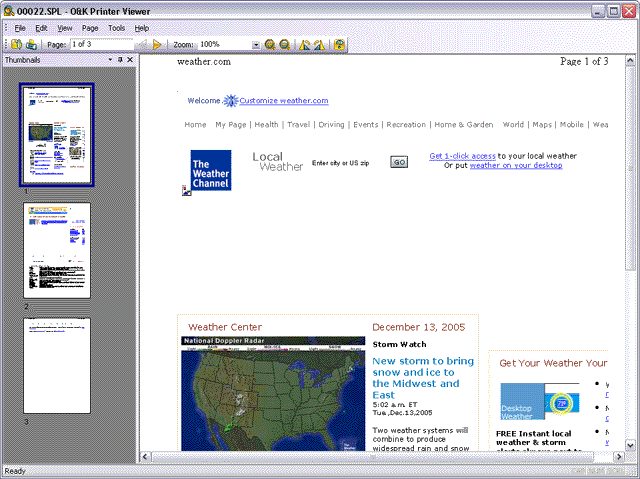Select page 2 thumbnail
Screen dimensions: 640x479
pyautogui.click(x=57, y=251)
